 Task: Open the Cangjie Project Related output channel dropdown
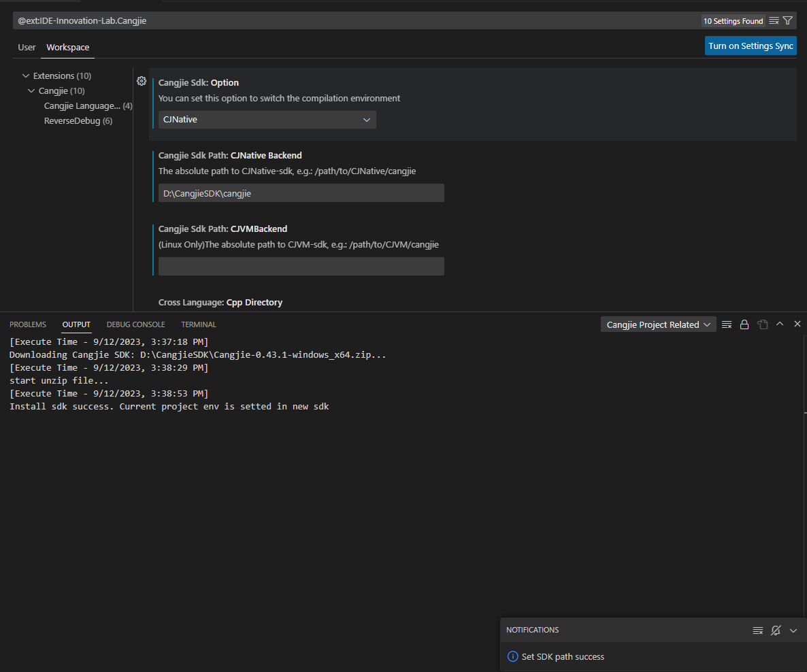point(658,325)
